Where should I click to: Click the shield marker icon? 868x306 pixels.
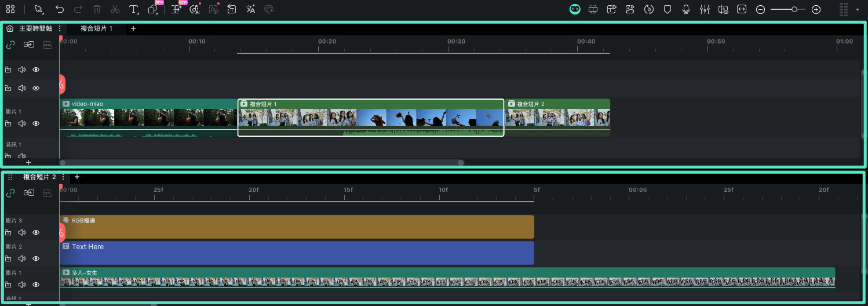coord(668,9)
